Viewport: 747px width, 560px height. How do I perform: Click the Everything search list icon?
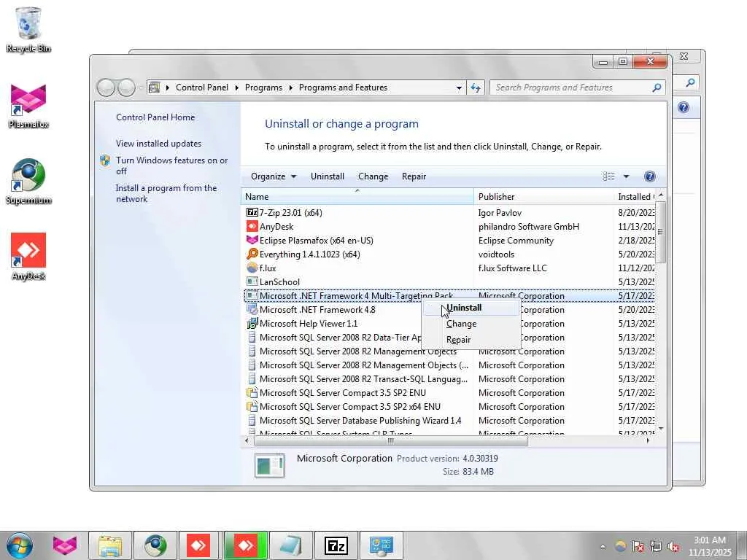(252, 254)
